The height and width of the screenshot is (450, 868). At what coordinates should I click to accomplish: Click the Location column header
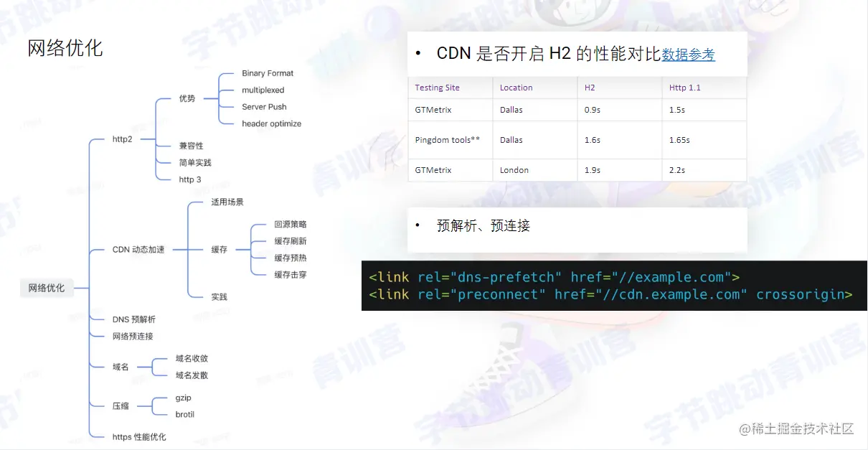tap(516, 88)
